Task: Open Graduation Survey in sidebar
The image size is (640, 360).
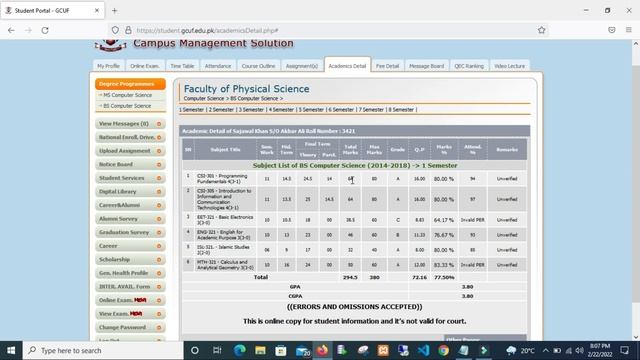Action: point(130,232)
